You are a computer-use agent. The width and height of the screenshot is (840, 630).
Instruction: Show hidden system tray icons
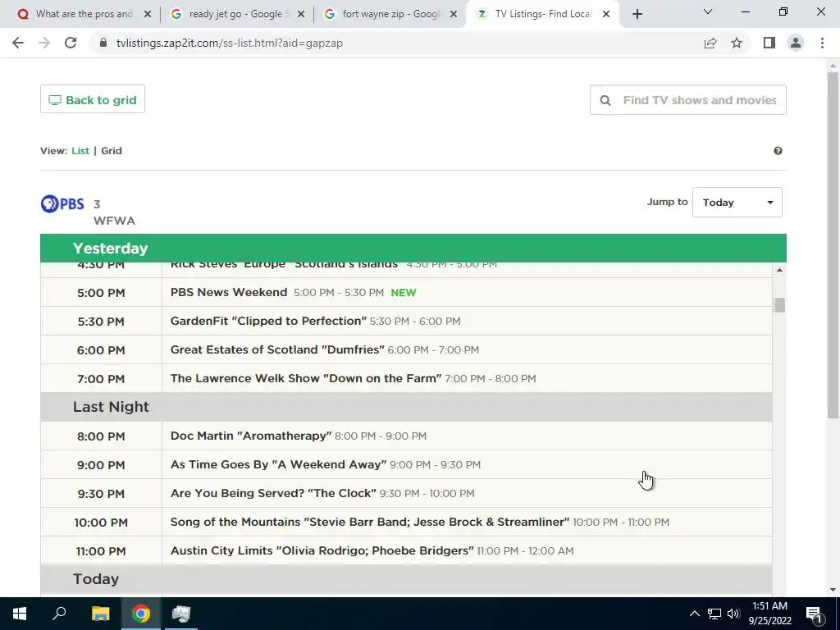pyautogui.click(x=694, y=614)
